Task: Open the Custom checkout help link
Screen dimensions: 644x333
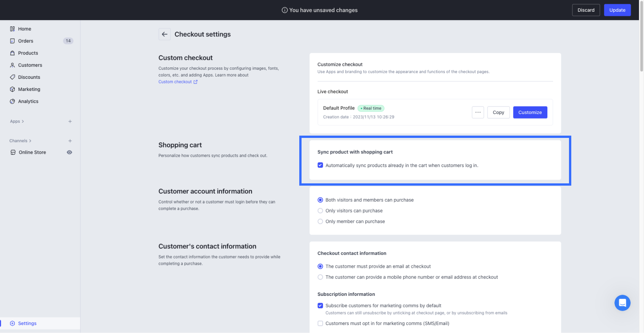Action: click(x=175, y=82)
